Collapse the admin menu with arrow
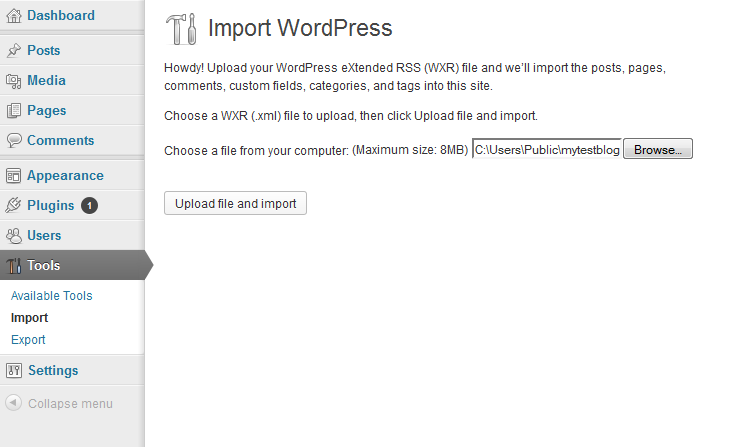This screenshot has height=447, width=740. (x=14, y=404)
